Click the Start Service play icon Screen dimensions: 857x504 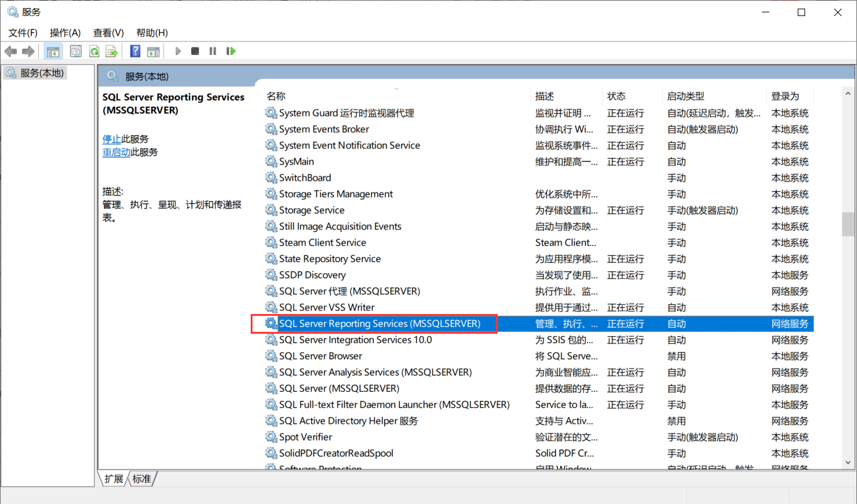[x=178, y=51]
